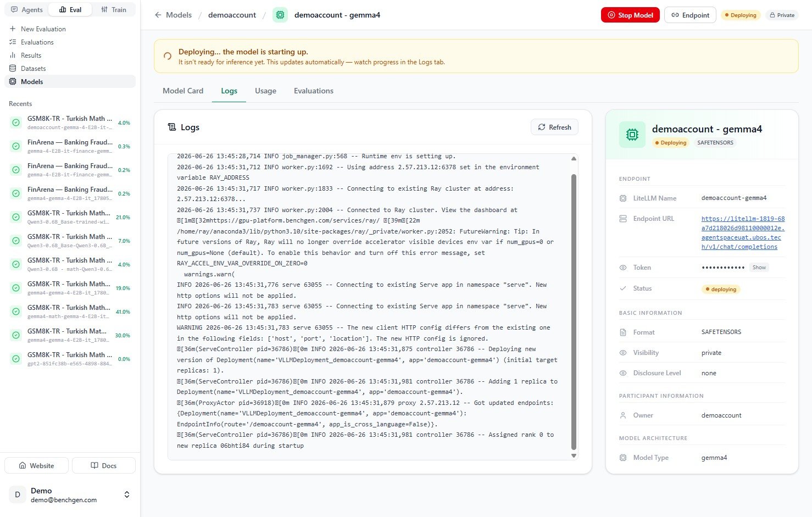The height and width of the screenshot is (517, 812).
Task: Click the D avatar for Demo
Action: [17, 494]
